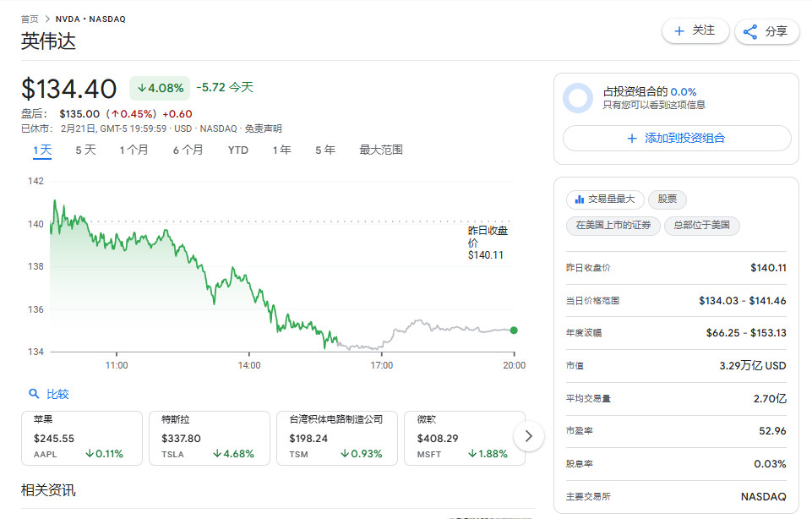The width and height of the screenshot is (812, 519).
Task: Click the 在美国上市的证券 tag chip
Action: 613,226
